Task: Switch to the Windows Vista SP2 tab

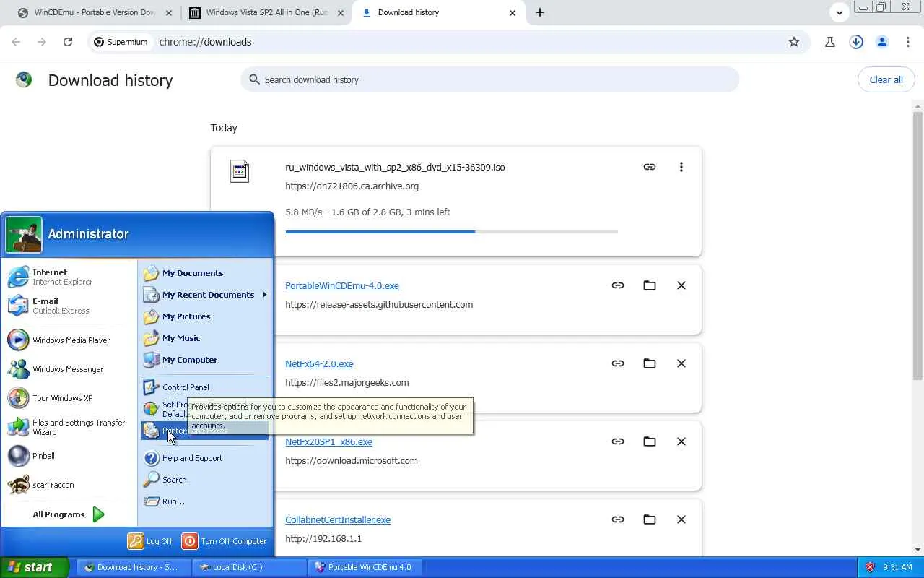Action: point(266,12)
